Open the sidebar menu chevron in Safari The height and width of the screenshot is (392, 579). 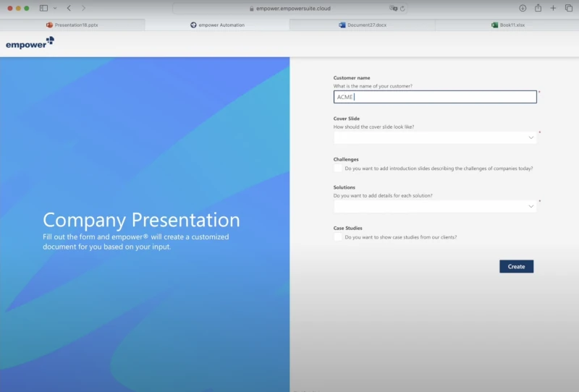tap(55, 8)
